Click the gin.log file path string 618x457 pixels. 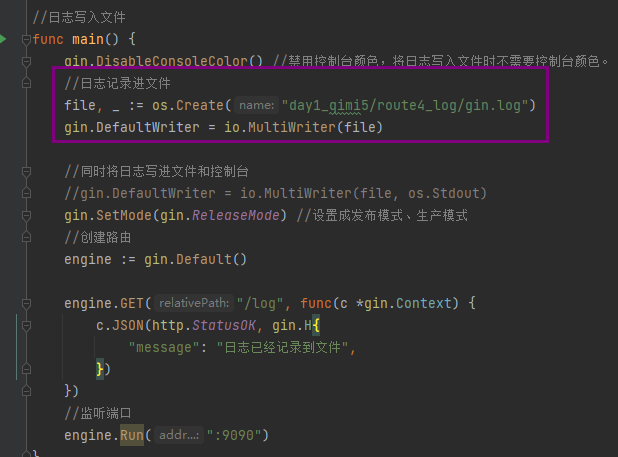coord(411,105)
